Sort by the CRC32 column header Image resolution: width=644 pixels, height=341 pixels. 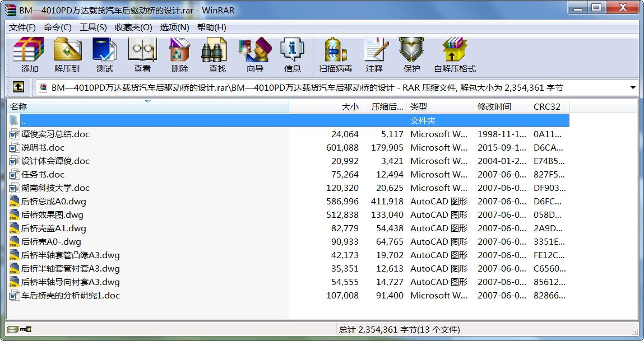pos(549,107)
